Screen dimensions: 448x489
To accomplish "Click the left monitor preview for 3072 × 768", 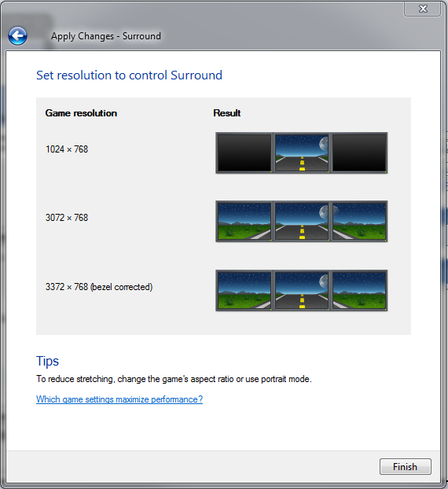I will 244,222.
